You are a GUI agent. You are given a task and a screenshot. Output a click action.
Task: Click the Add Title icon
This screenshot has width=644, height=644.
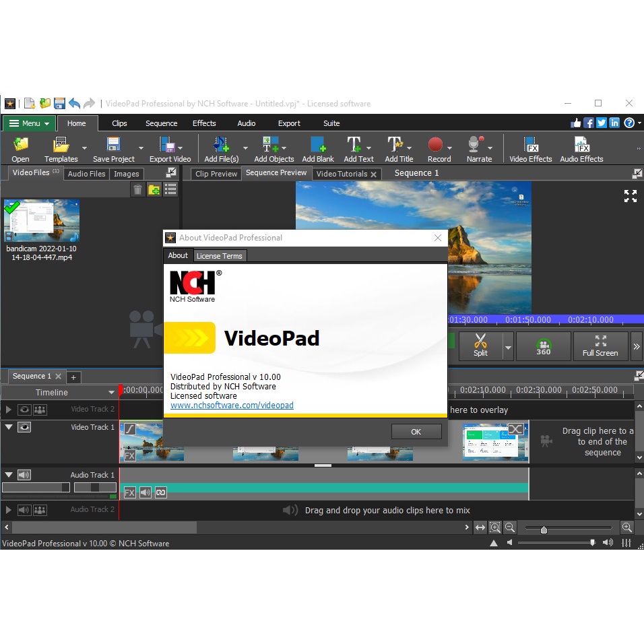tap(395, 145)
